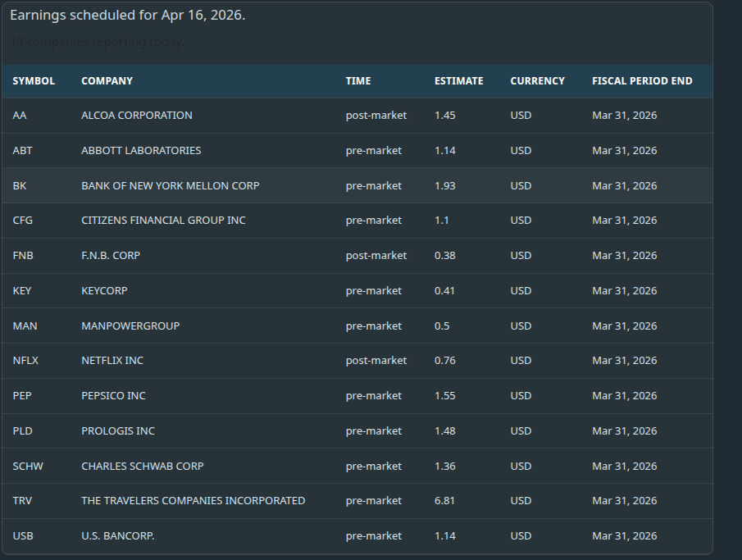Sort by the COMPANY column header
The width and height of the screenshot is (742, 560).
[x=107, y=81]
